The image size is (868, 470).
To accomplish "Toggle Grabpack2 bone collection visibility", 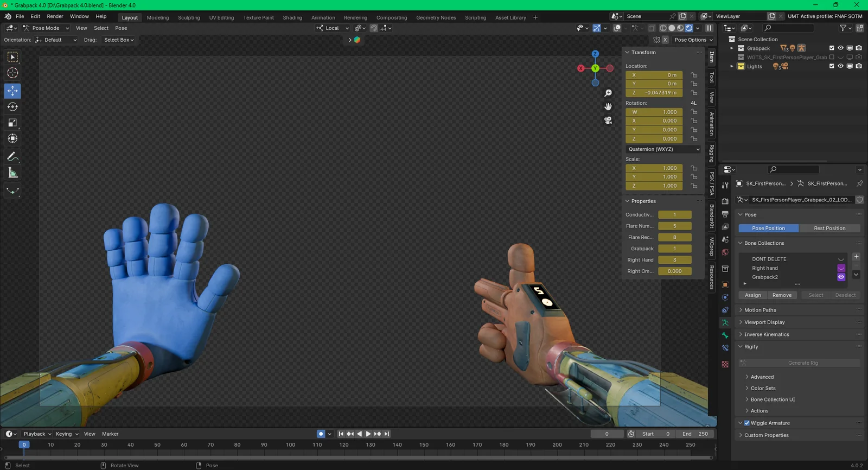I will (x=841, y=277).
